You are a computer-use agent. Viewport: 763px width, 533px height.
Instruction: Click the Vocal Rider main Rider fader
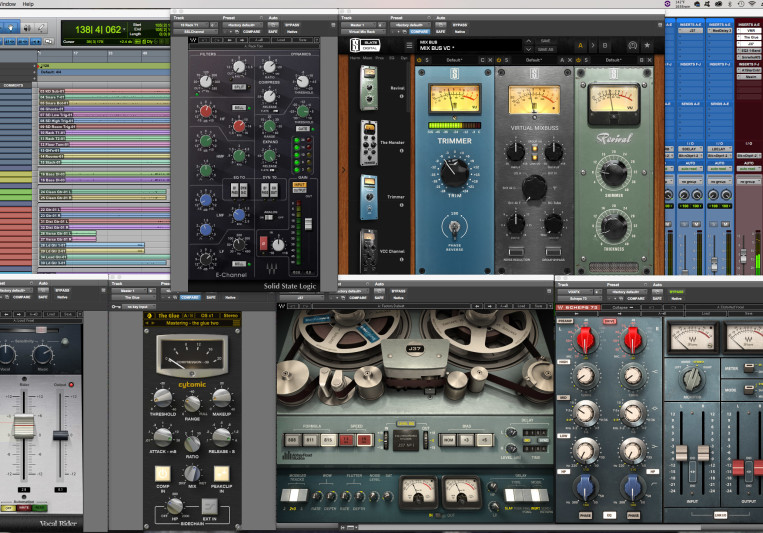pos(24,426)
